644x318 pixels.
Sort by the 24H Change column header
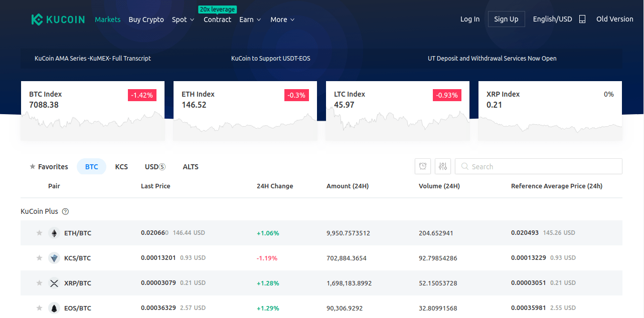275,186
